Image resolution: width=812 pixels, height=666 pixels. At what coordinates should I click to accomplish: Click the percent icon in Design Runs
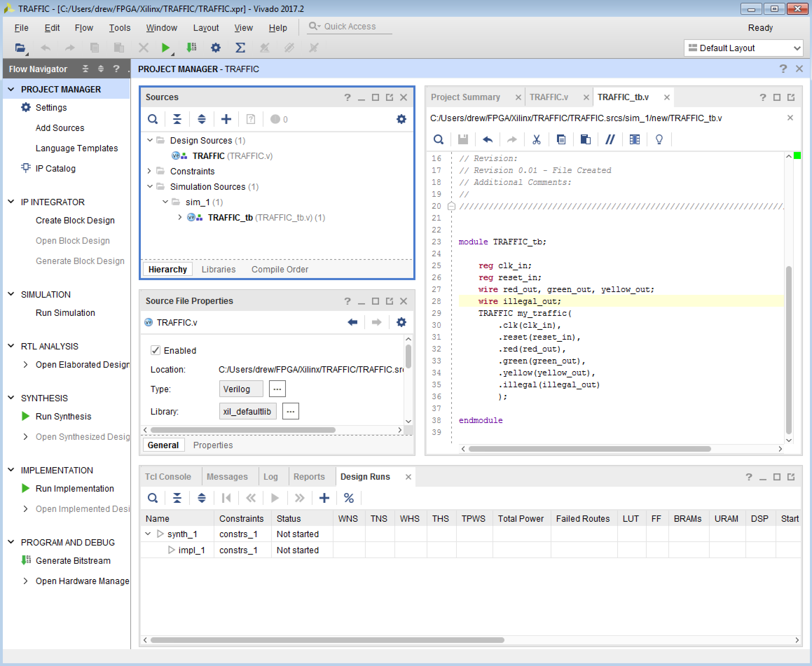pos(349,498)
